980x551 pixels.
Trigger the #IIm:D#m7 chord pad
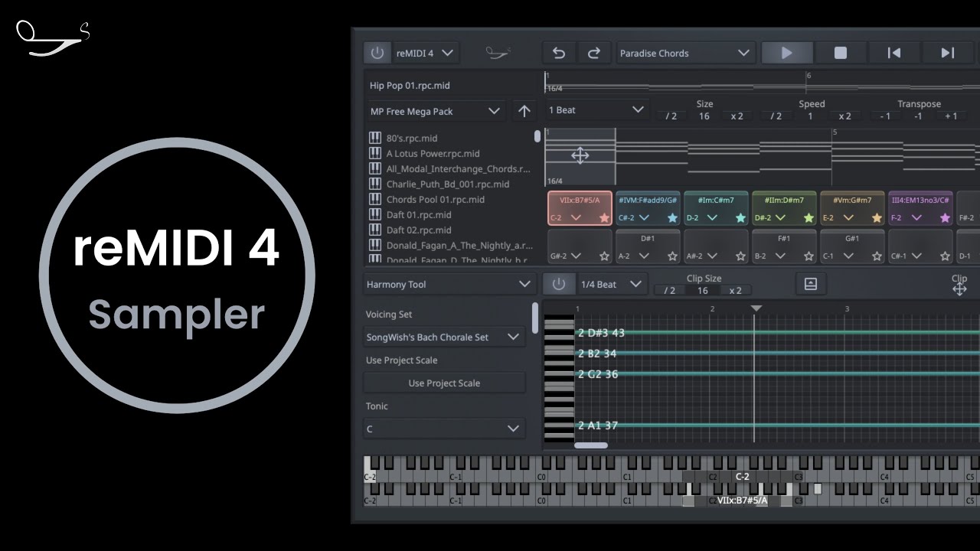[x=784, y=208]
